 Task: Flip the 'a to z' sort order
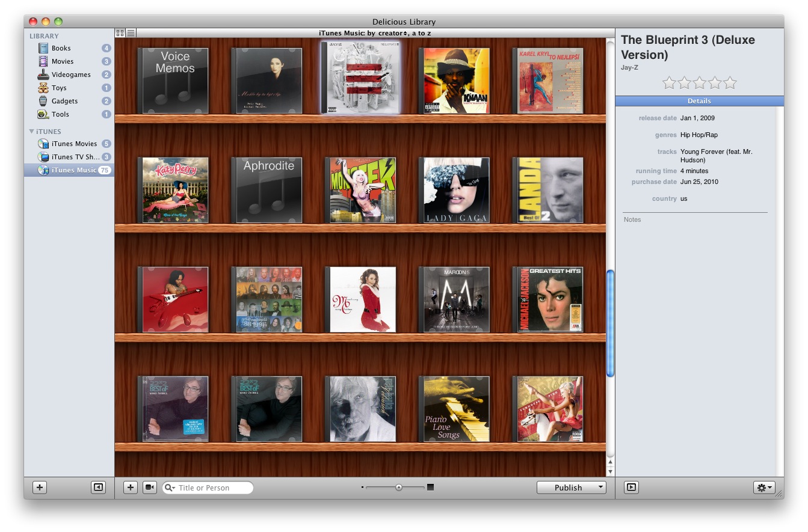pos(422,33)
